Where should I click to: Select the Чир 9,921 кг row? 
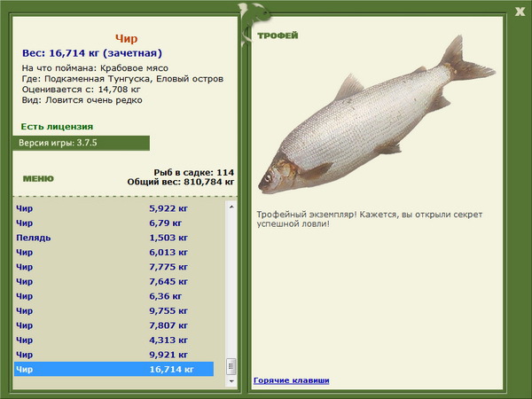click(x=114, y=354)
